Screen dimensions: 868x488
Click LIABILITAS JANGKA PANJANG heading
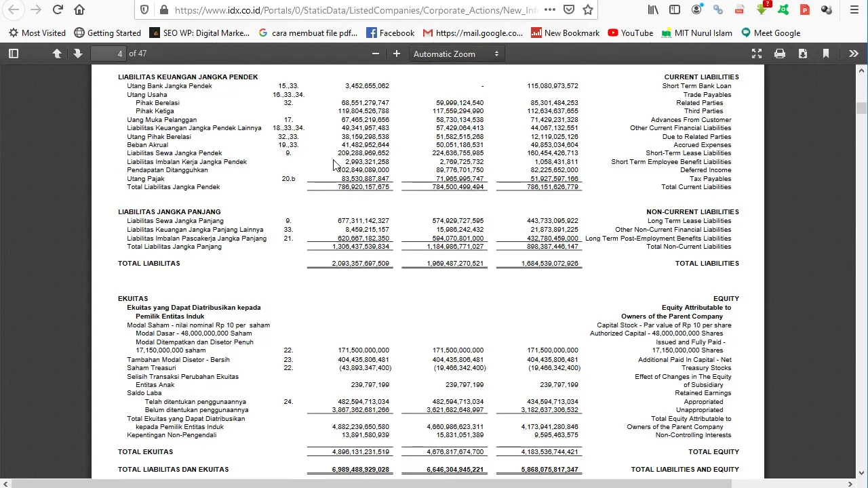coord(169,211)
